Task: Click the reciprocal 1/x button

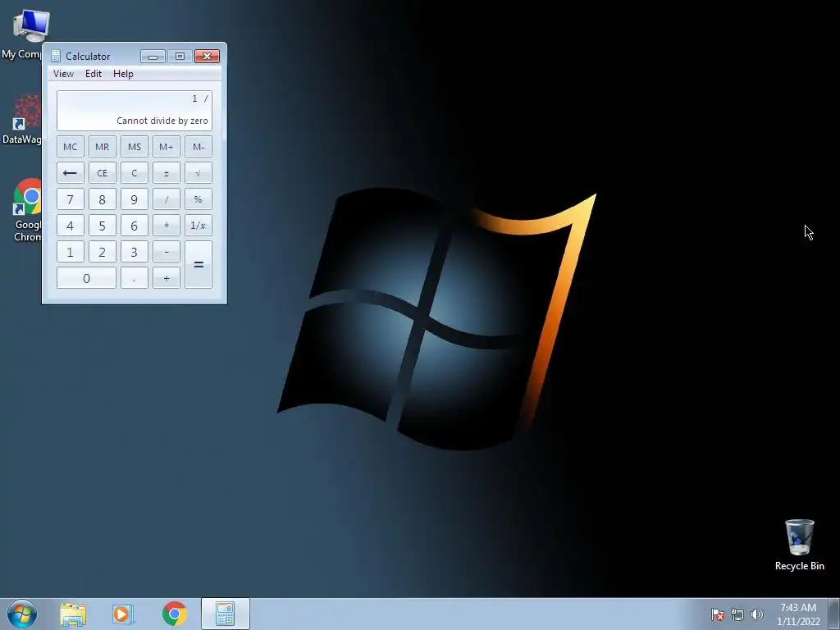Action: point(199,226)
